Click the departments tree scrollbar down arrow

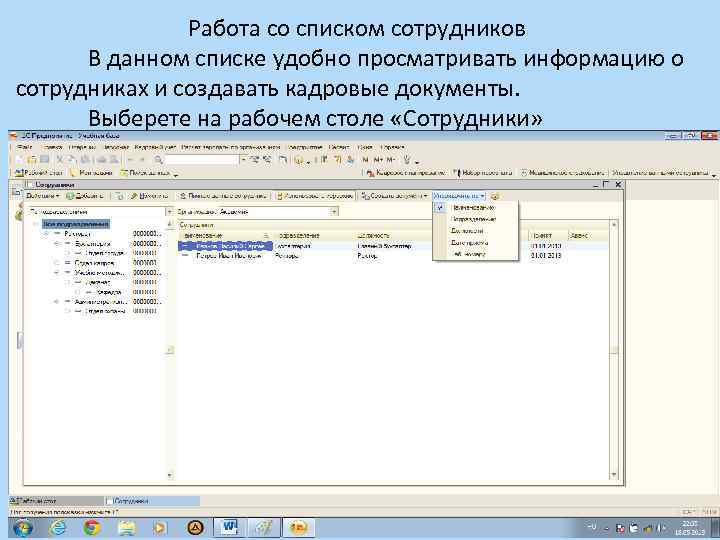tap(169, 475)
